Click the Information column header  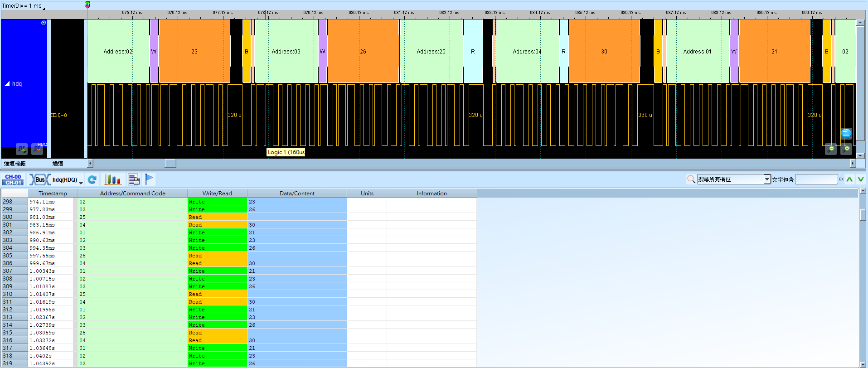[432, 194]
